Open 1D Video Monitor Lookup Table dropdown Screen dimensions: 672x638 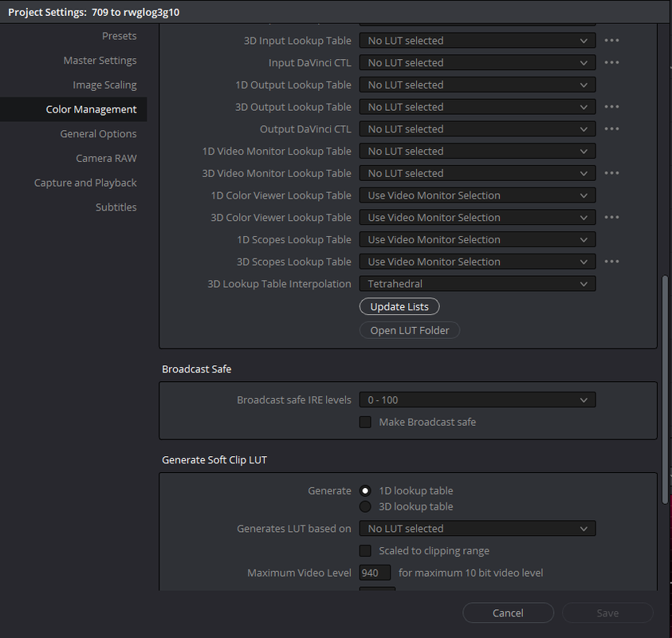coord(477,151)
